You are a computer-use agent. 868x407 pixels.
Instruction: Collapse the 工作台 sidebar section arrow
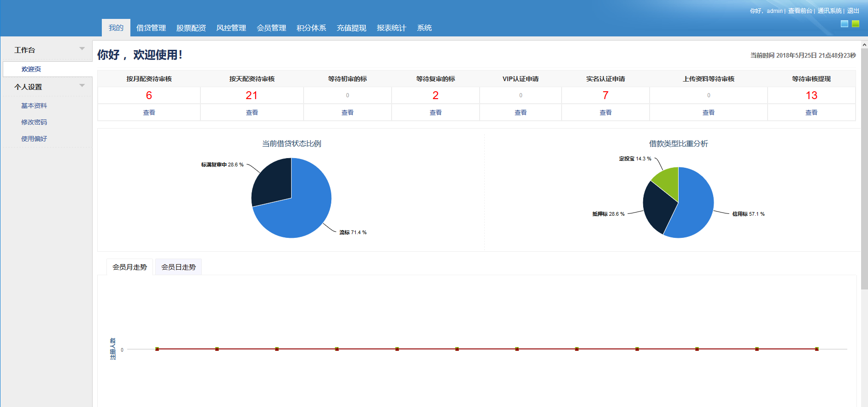tap(82, 49)
